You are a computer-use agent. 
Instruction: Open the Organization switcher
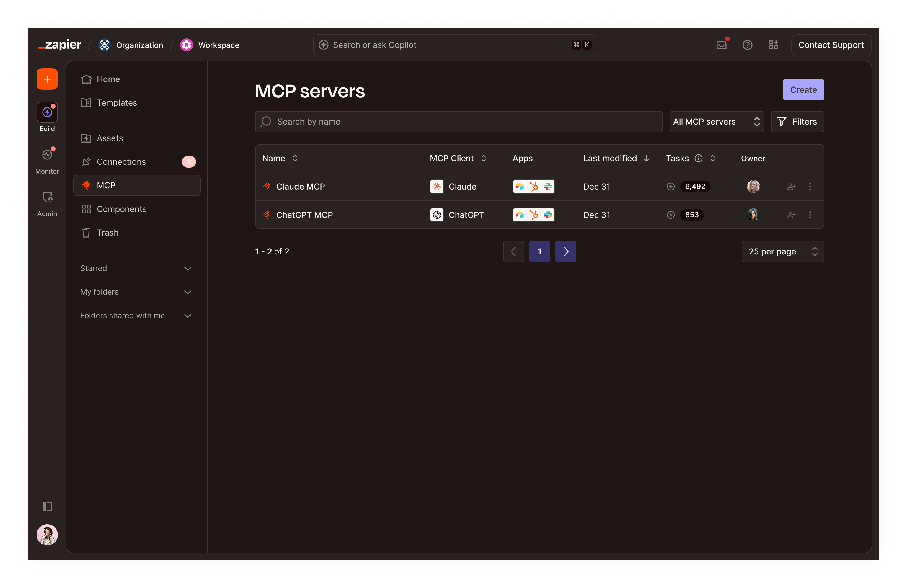coord(131,45)
